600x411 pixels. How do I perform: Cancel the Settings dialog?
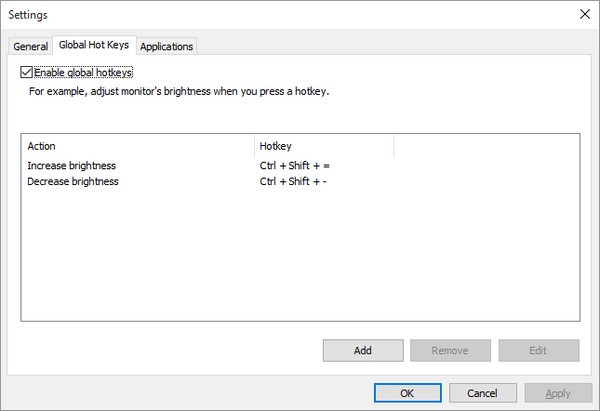tap(483, 392)
